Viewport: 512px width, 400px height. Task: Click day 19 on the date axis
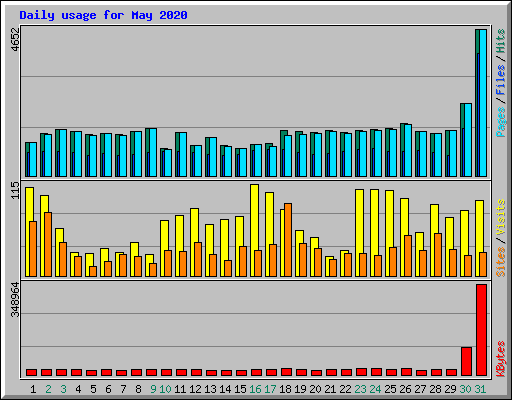click(x=300, y=389)
